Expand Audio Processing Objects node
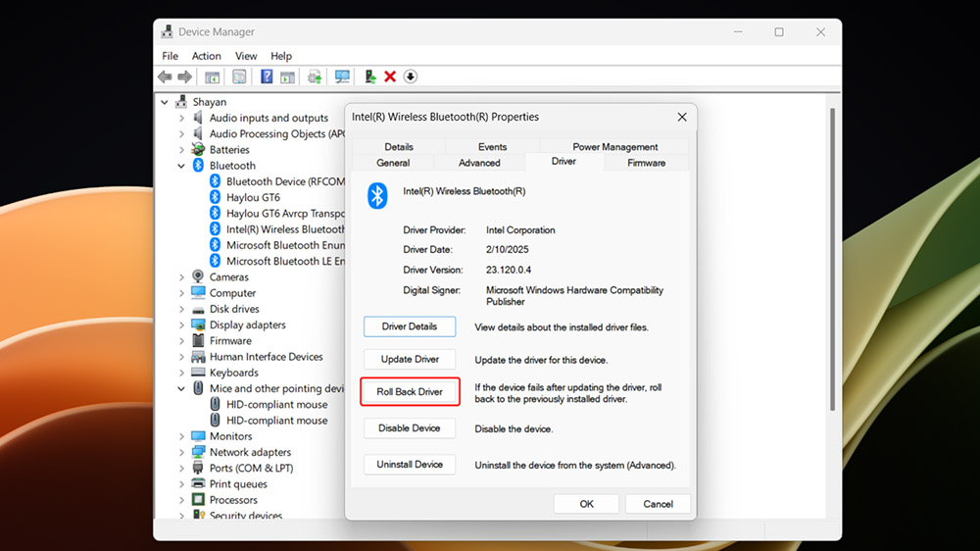 pos(182,134)
